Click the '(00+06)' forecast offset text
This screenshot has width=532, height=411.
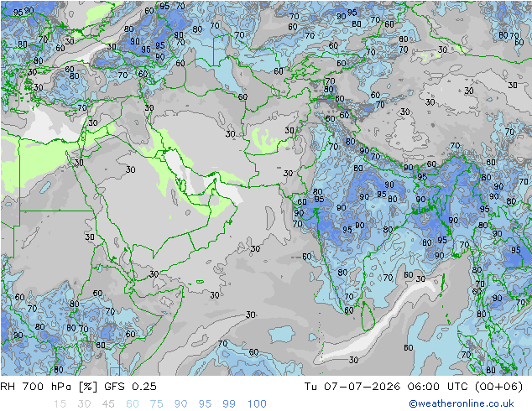[x=499, y=387]
